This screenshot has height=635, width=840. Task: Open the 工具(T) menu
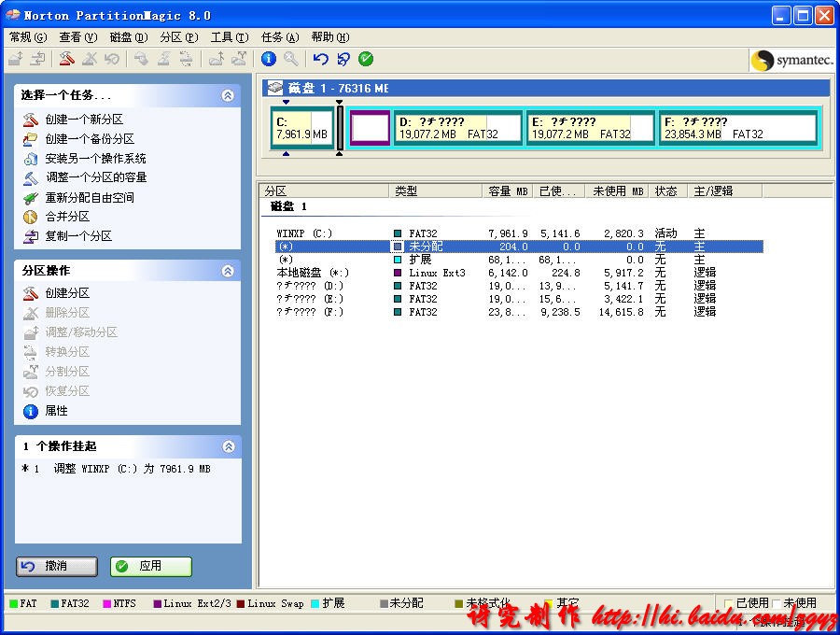(230, 37)
